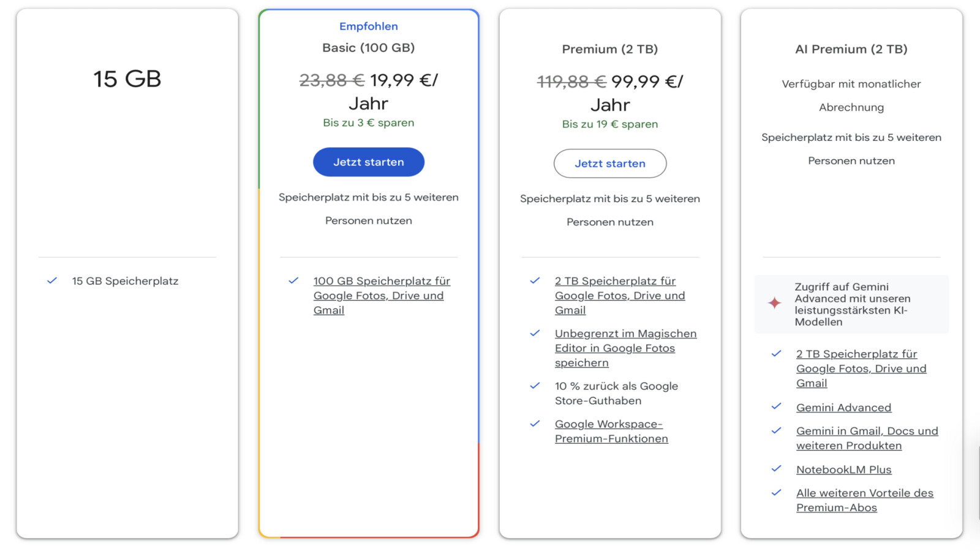Click the checkmark beside Gemini Advanced
Screen dimensions: 980x551
777,406
